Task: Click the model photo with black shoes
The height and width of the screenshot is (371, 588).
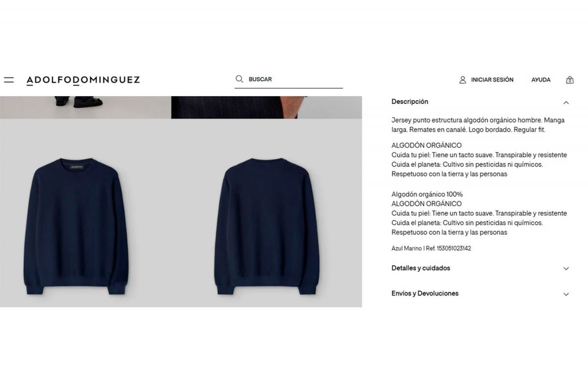Action: 85,107
